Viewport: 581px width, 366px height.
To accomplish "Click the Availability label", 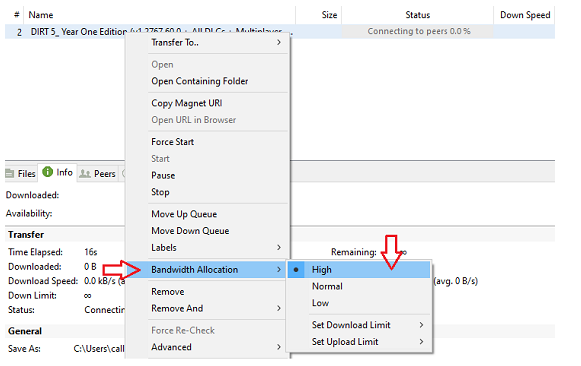I will (x=29, y=214).
